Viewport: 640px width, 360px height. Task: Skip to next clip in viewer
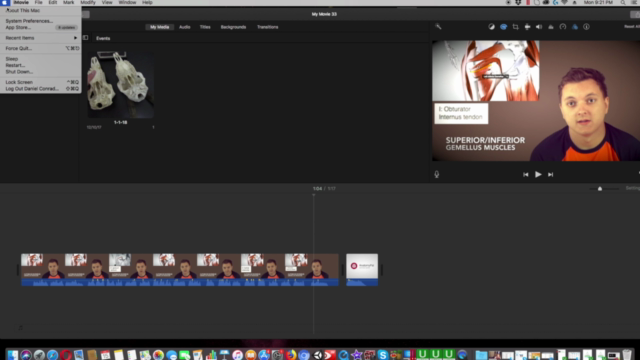(550, 174)
